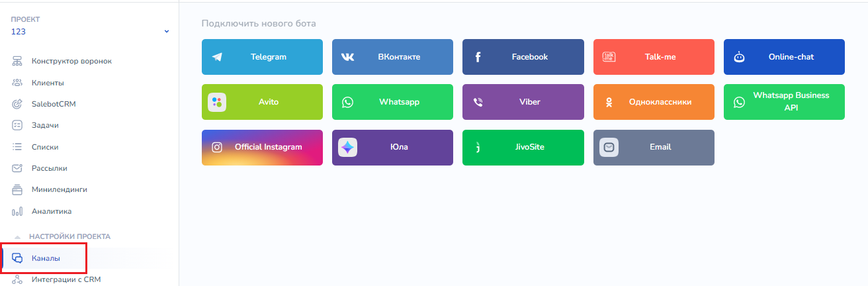Click the Online-chat robot icon
The width and height of the screenshot is (868, 286).
pyautogui.click(x=739, y=57)
